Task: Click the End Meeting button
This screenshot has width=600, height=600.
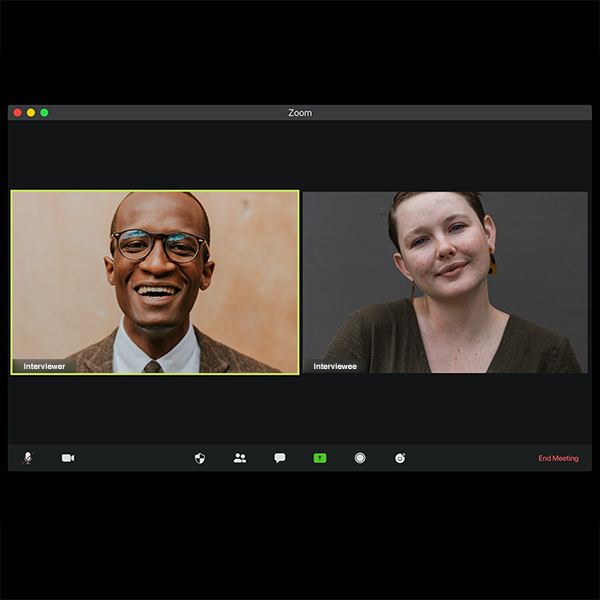Action: click(x=558, y=458)
